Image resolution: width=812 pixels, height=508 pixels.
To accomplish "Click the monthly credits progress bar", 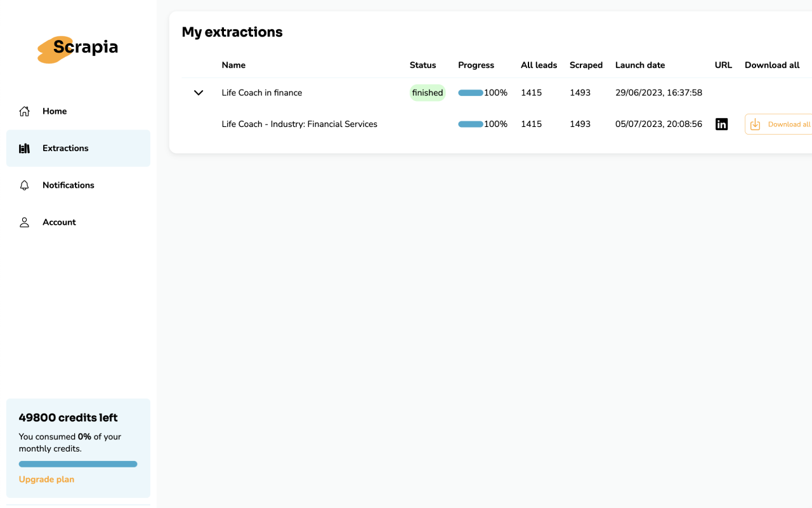I will [x=78, y=464].
